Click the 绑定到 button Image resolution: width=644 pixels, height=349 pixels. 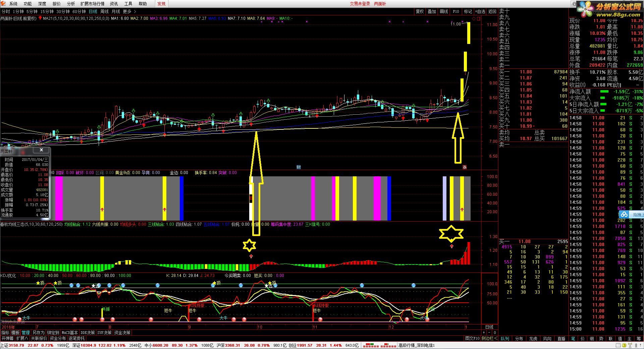(x=53, y=333)
